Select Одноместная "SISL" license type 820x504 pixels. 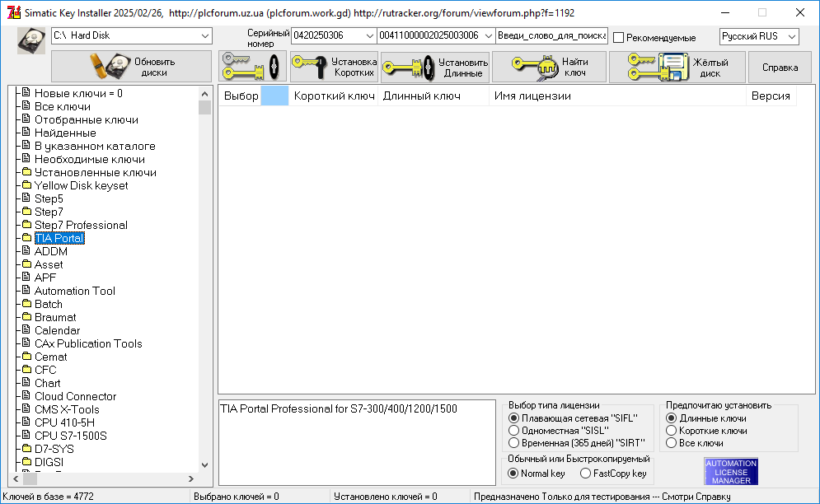click(x=513, y=430)
